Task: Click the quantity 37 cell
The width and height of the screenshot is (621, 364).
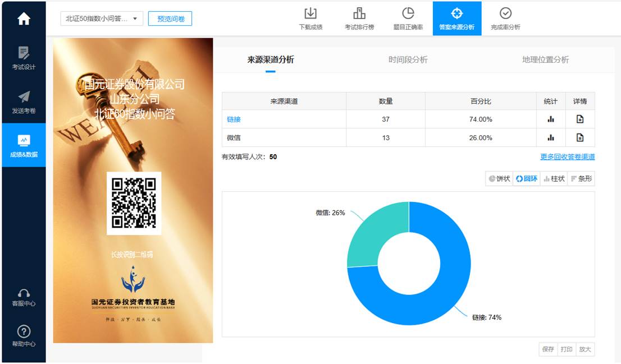Action: pyautogui.click(x=386, y=119)
